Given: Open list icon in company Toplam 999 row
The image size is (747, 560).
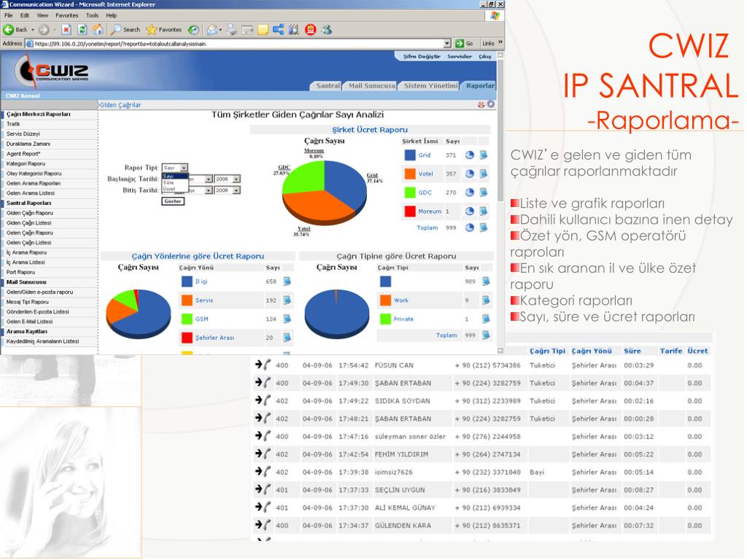Looking at the screenshot, I should pyautogui.click(x=484, y=227).
